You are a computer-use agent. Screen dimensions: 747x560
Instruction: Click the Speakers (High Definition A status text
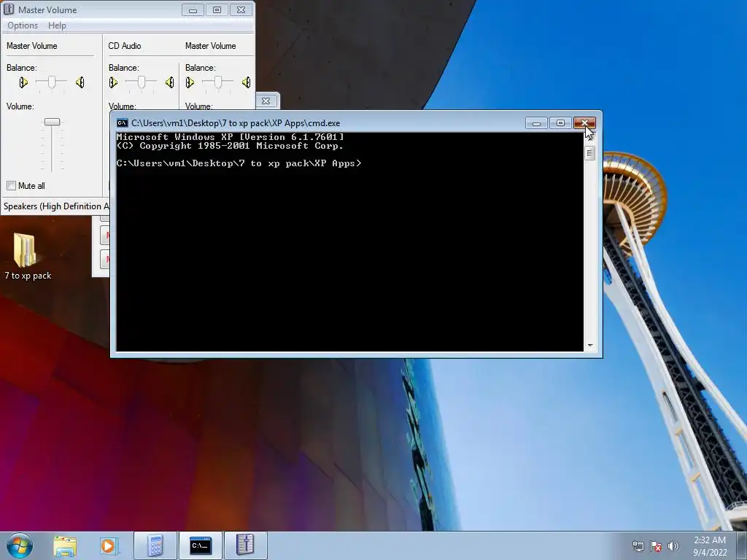point(56,206)
